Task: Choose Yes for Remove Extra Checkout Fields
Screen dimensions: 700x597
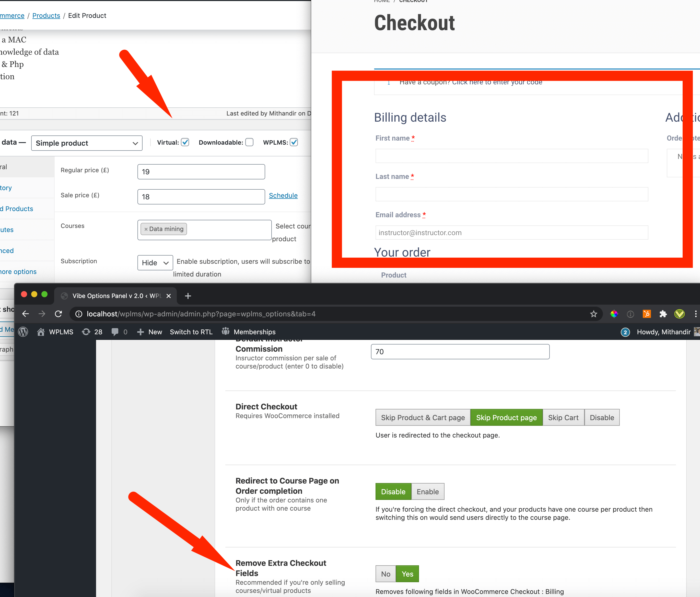Action: 407,574
